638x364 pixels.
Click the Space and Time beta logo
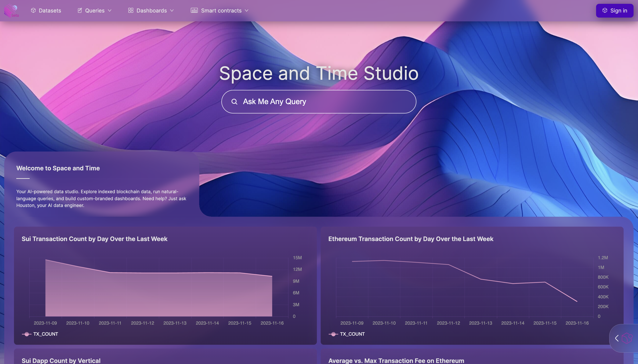[11, 11]
